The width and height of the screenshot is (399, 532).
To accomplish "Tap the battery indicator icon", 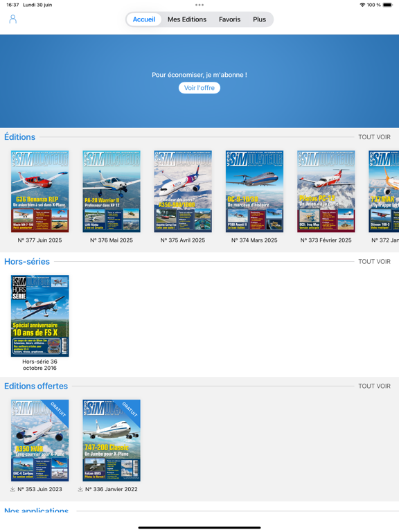I will click(x=387, y=5).
